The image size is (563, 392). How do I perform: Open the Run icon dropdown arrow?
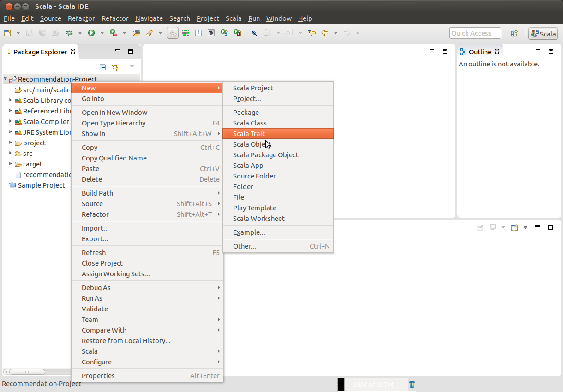[102, 33]
